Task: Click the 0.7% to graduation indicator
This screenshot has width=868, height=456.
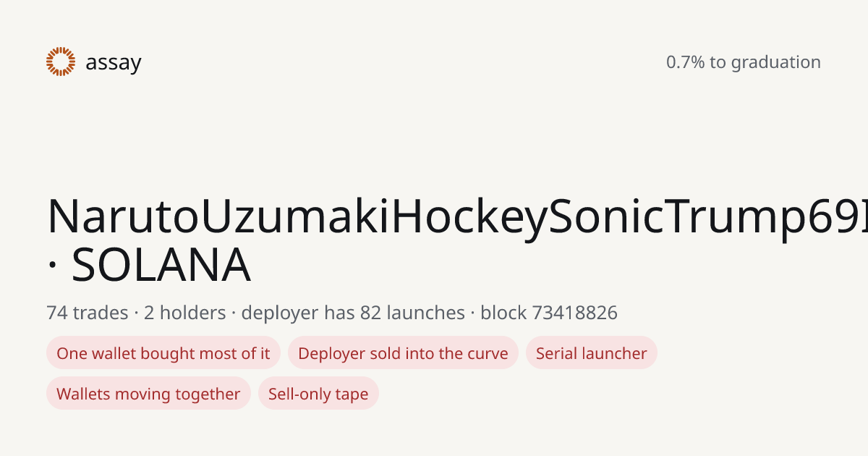Action: pyautogui.click(x=744, y=62)
